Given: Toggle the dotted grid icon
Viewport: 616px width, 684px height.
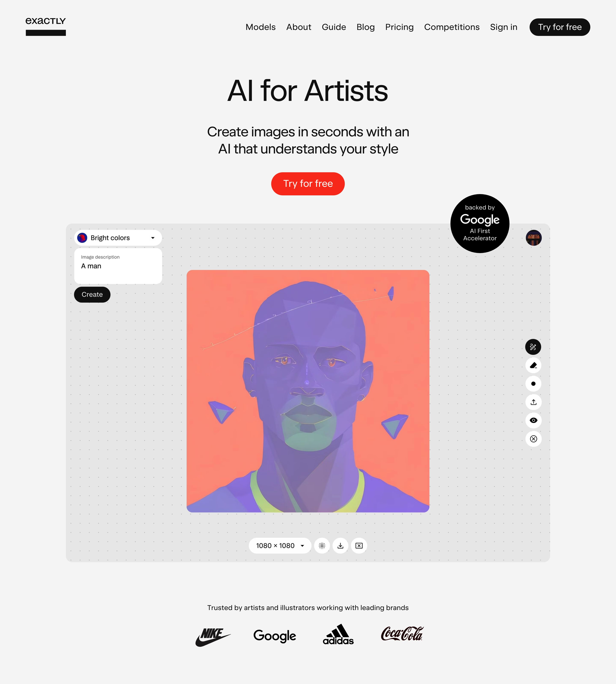Looking at the screenshot, I should [322, 546].
